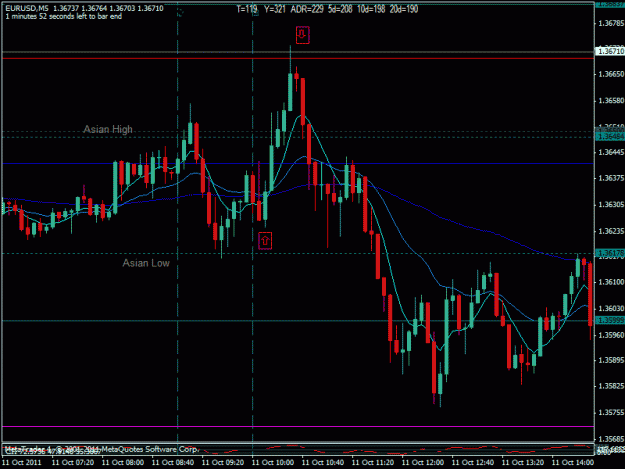
Task: Click the red down-arrow sell signal marker
Action: click(303, 35)
